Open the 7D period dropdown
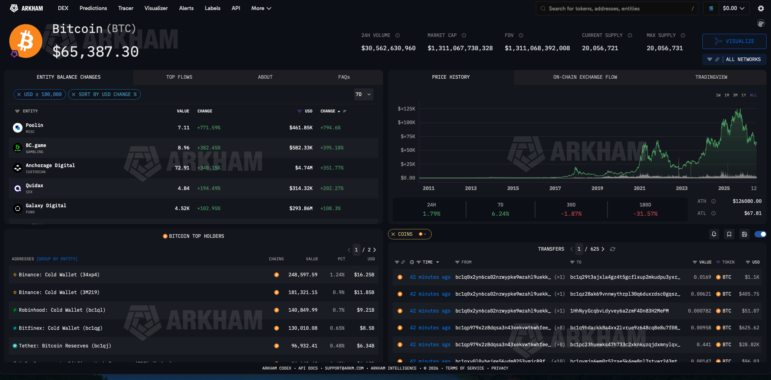771x380 pixels. pyautogui.click(x=363, y=94)
